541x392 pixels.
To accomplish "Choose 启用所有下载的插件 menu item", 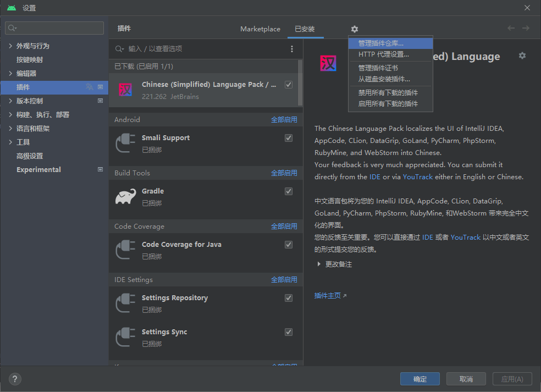I will click(x=390, y=104).
